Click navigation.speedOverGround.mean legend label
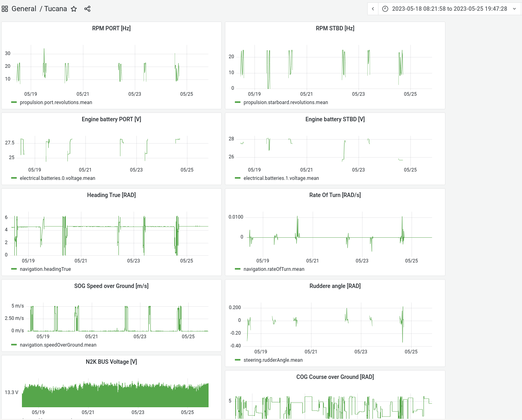Screen dimensions: 522x420 click(x=58, y=345)
